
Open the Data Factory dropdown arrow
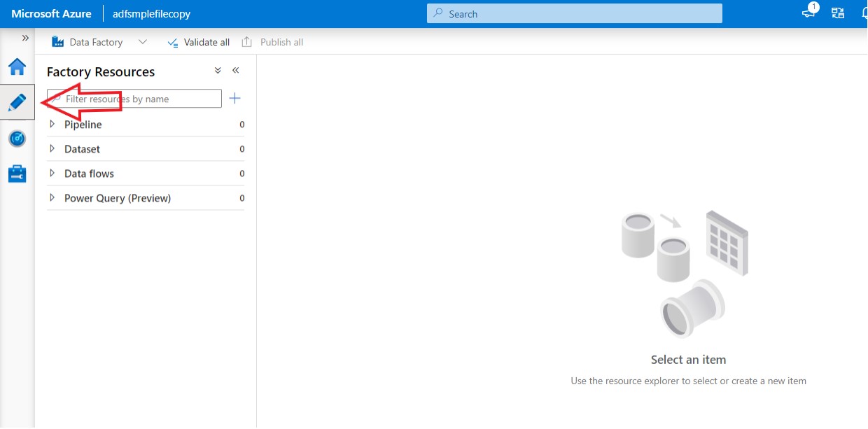(143, 42)
